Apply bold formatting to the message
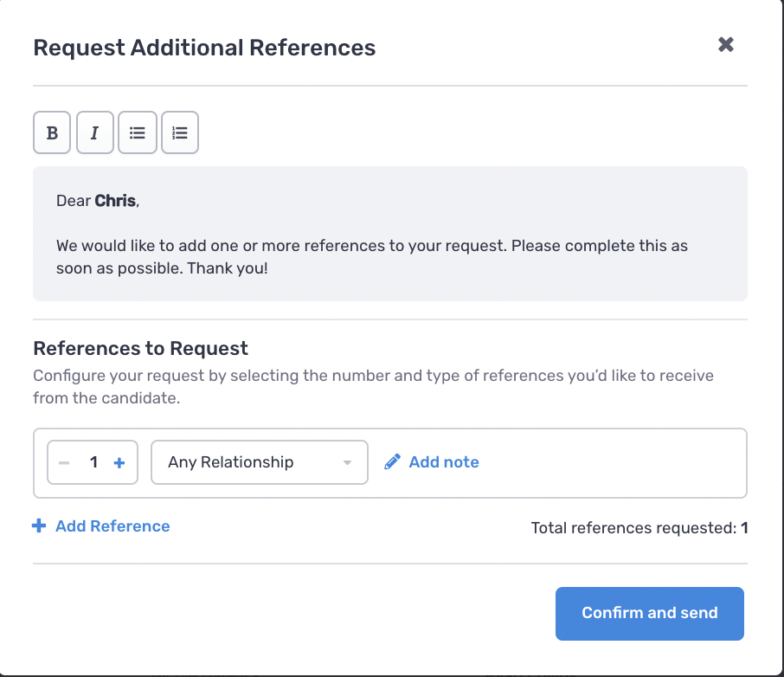 [x=51, y=132]
